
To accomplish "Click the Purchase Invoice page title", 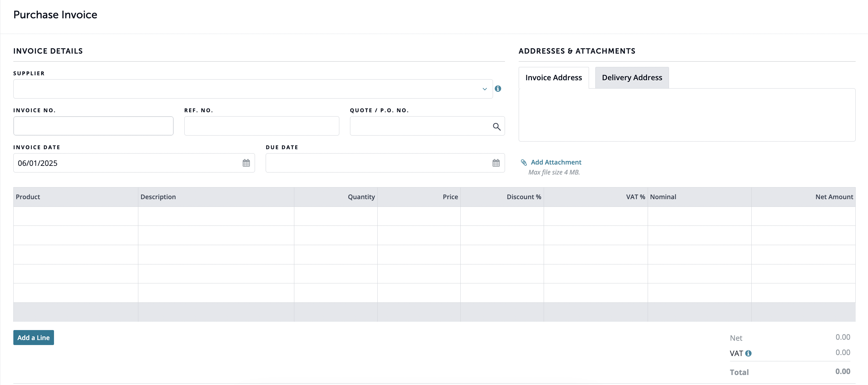I will [x=55, y=15].
